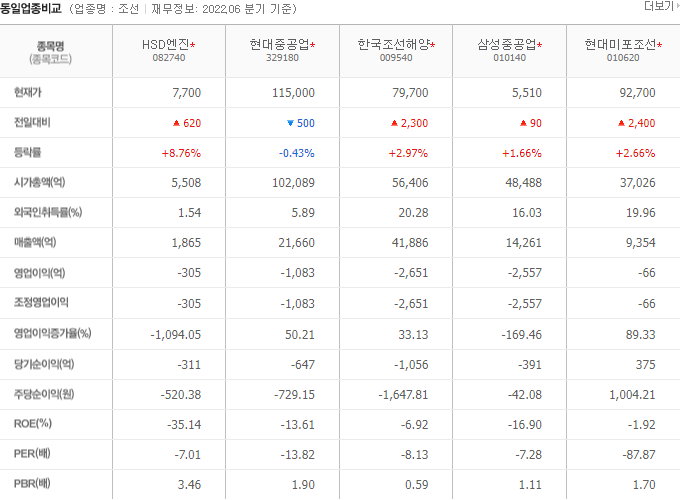Open the 현대중공업 stock link
Image resolution: width=680 pixels, height=500 pixels.
[x=279, y=44]
